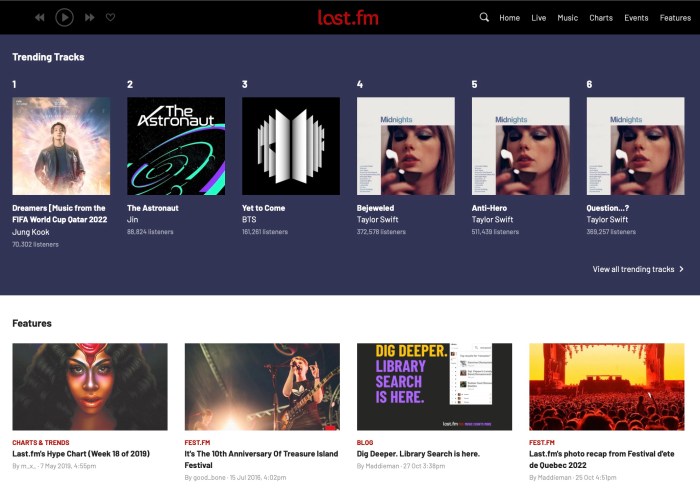
Task: Open artist Jung Kook
Action: (x=31, y=232)
